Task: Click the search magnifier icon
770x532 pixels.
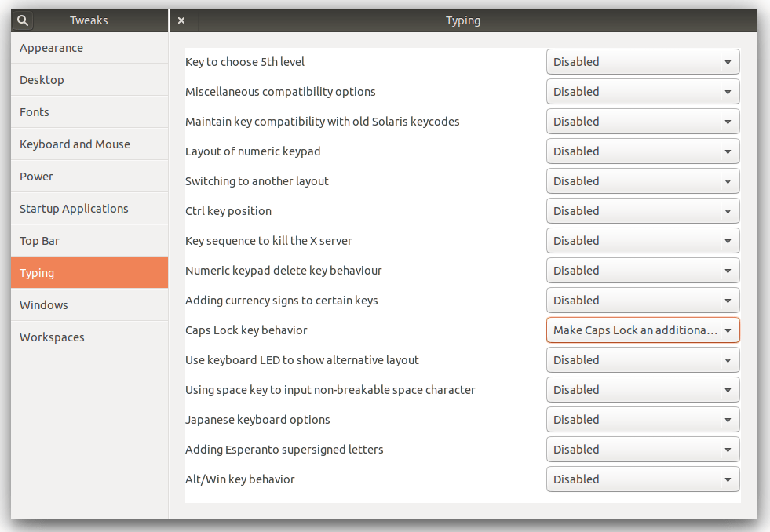Action: point(23,20)
